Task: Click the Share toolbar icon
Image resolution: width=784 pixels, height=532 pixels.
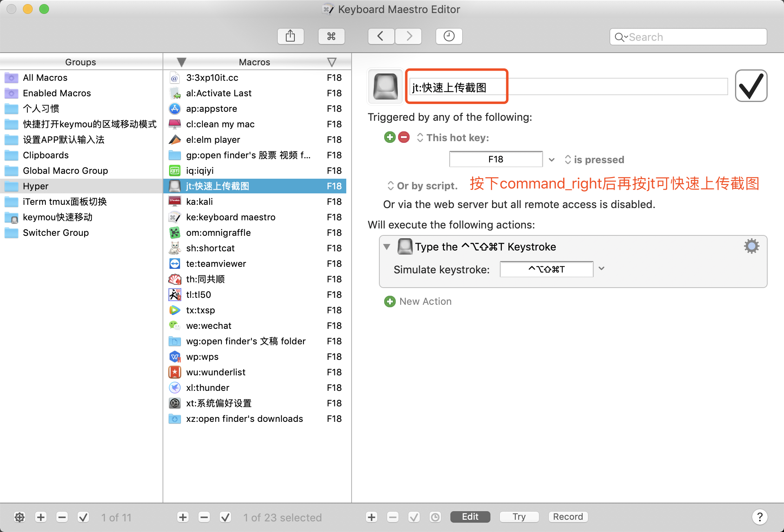Action: click(290, 36)
